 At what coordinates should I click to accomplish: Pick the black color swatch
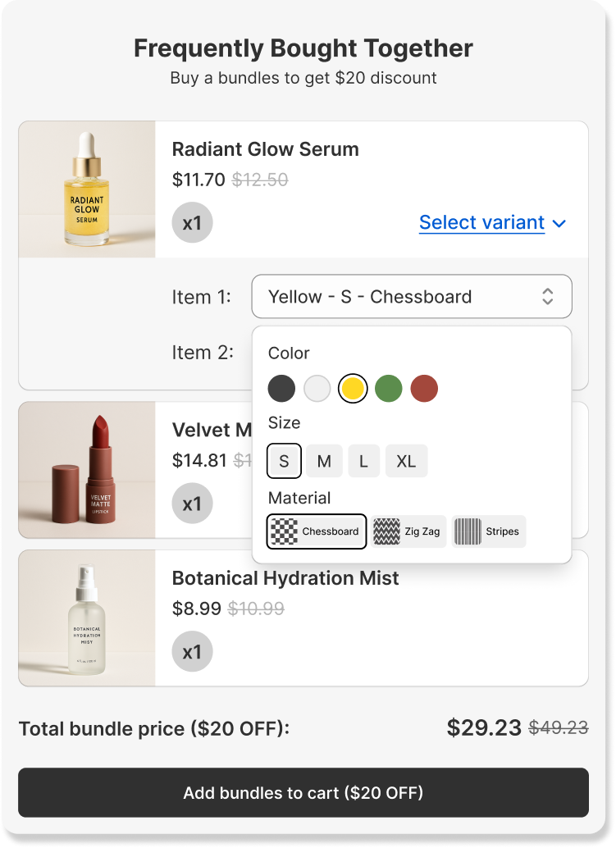(281, 389)
